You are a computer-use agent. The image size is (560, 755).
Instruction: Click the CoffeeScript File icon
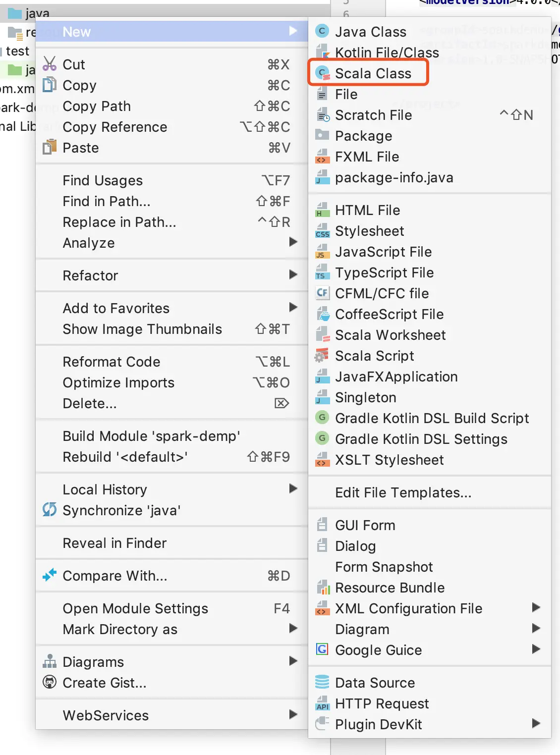(x=323, y=315)
